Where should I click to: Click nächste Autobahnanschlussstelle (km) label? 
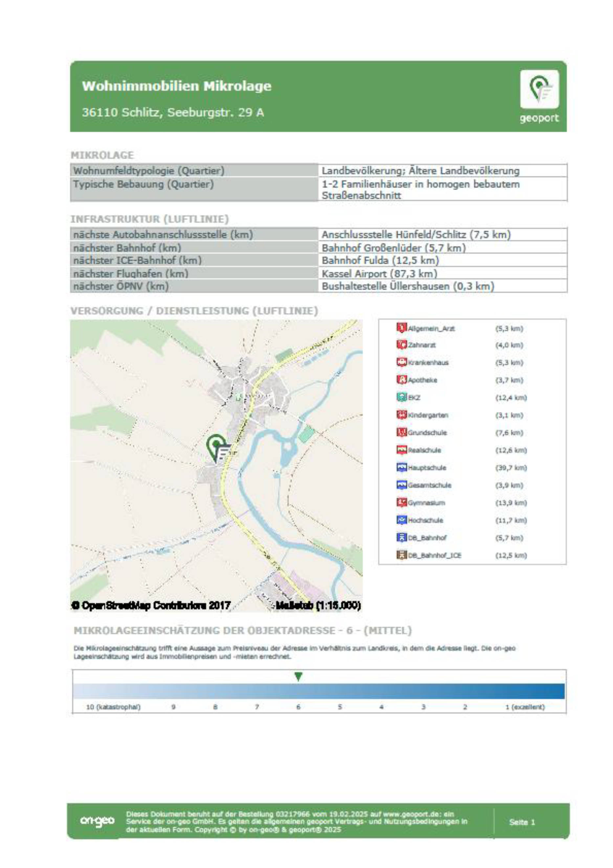[163, 235]
